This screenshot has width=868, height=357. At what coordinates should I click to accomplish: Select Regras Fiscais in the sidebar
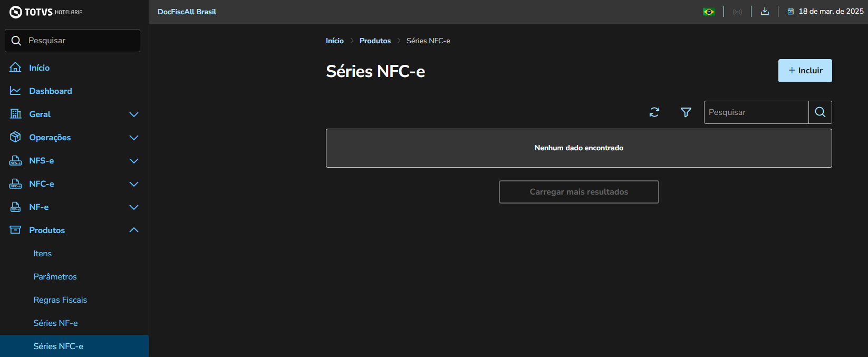(x=60, y=300)
